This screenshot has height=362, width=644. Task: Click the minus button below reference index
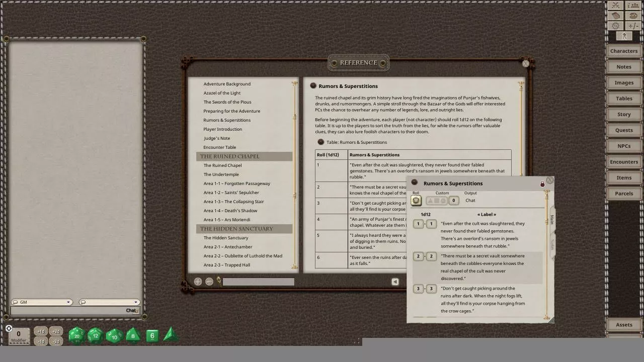pyautogui.click(x=209, y=282)
